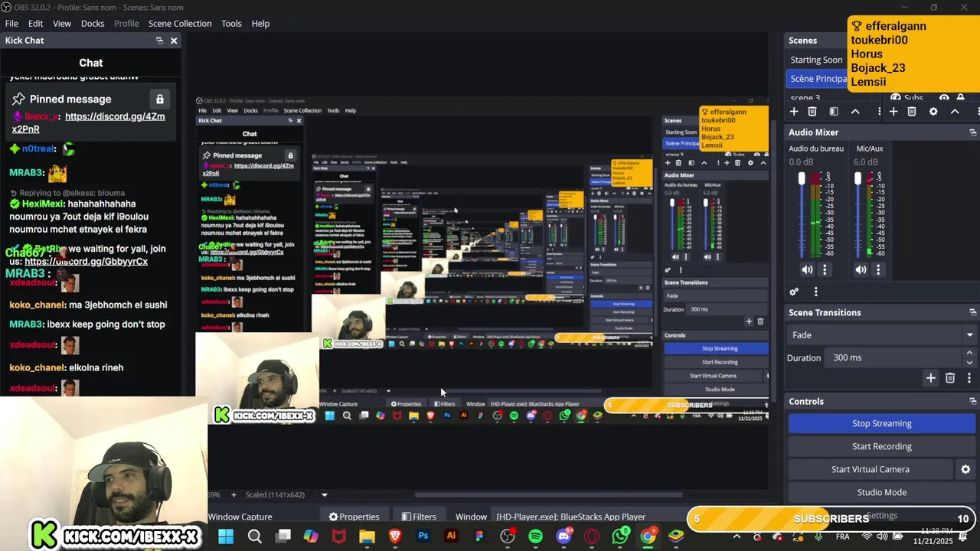This screenshot has height=551, width=980.
Task: Zoom in preview with plus icon
Action: click(234, 494)
